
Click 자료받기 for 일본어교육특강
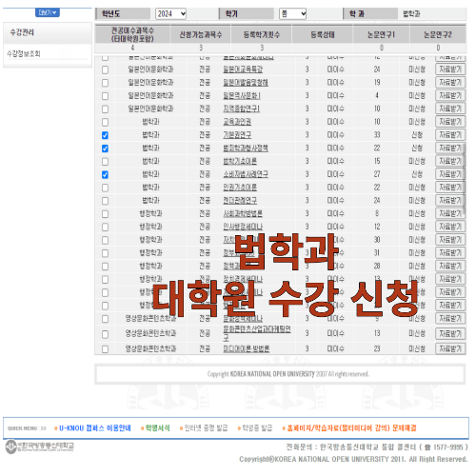(x=450, y=69)
